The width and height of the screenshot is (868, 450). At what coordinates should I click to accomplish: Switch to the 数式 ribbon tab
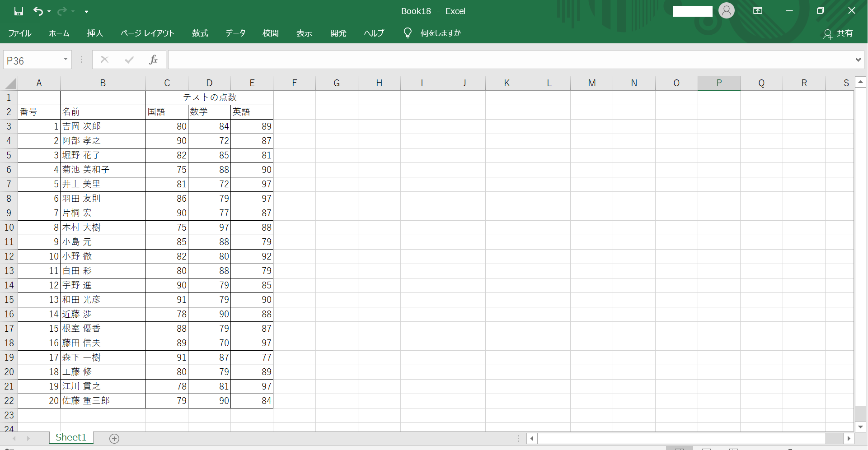pyautogui.click(x=200, y=33)
